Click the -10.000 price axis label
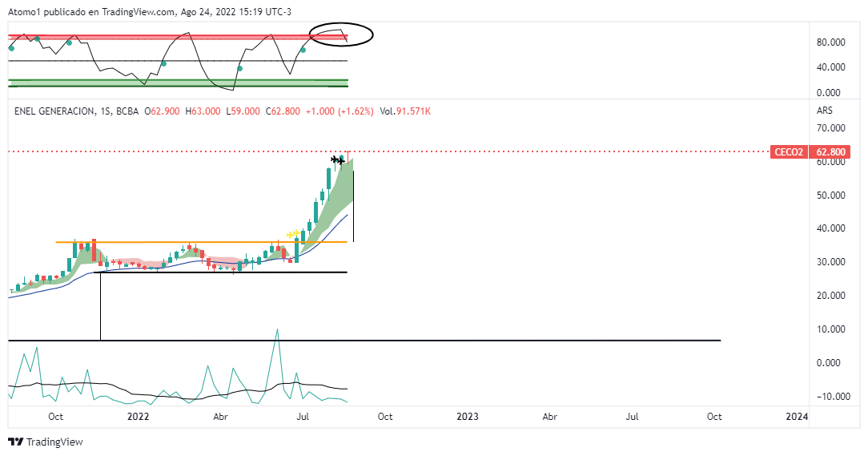Viewport: 868px width, 456px height. 833,396
